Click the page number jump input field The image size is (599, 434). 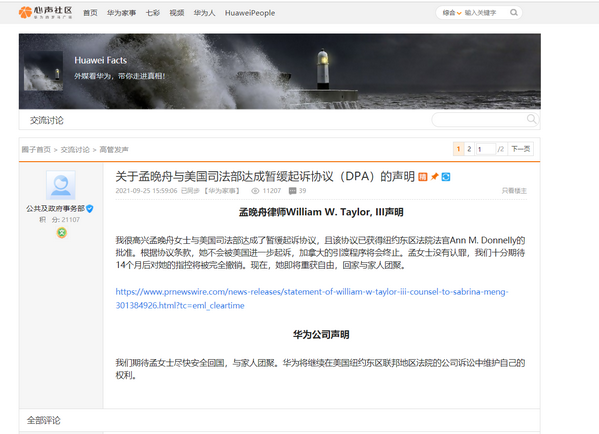[x=486, y=149]
